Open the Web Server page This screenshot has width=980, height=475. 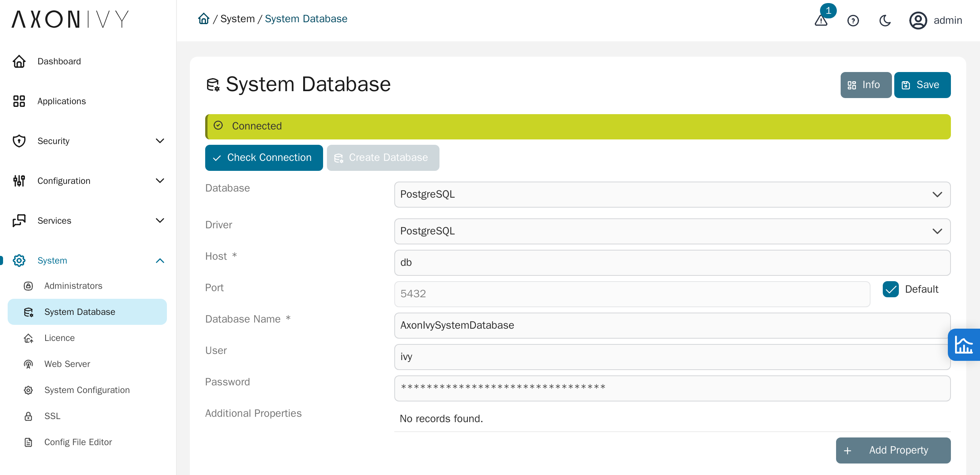pyautogui.click(x=87, y=364)
